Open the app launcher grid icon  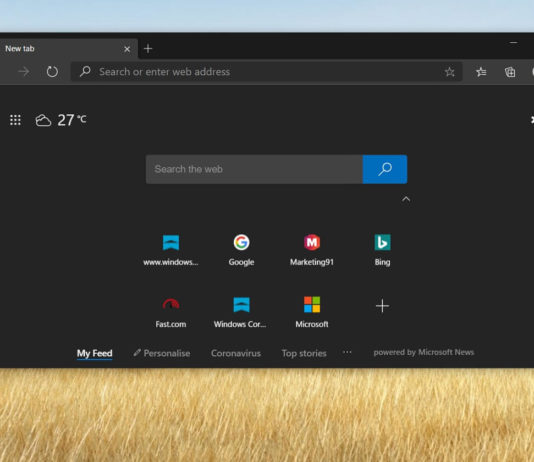point(15,120)
